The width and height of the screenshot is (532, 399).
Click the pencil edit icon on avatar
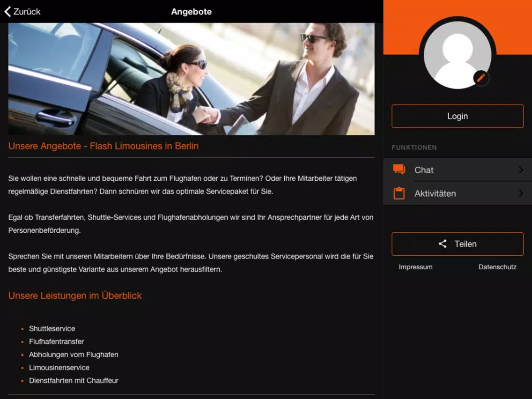(x=481, y=78)
